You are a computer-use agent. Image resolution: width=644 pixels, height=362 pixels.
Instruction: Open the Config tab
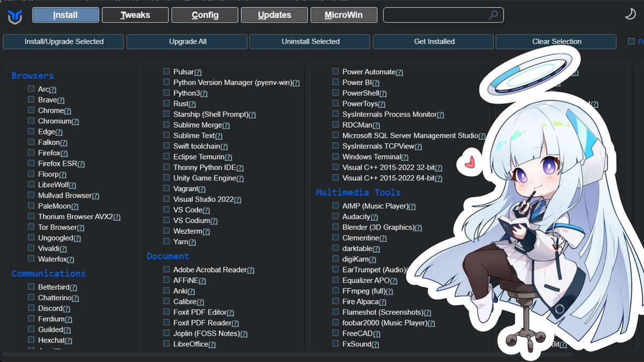[205, 15]
